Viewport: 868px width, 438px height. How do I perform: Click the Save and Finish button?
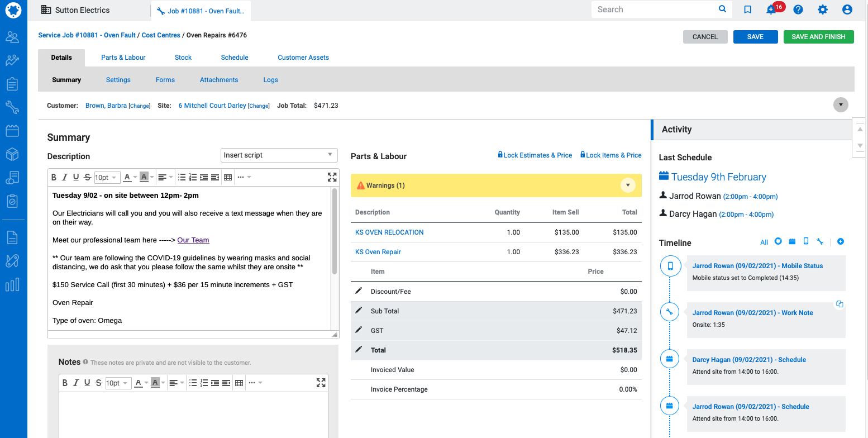click(818, 37)
